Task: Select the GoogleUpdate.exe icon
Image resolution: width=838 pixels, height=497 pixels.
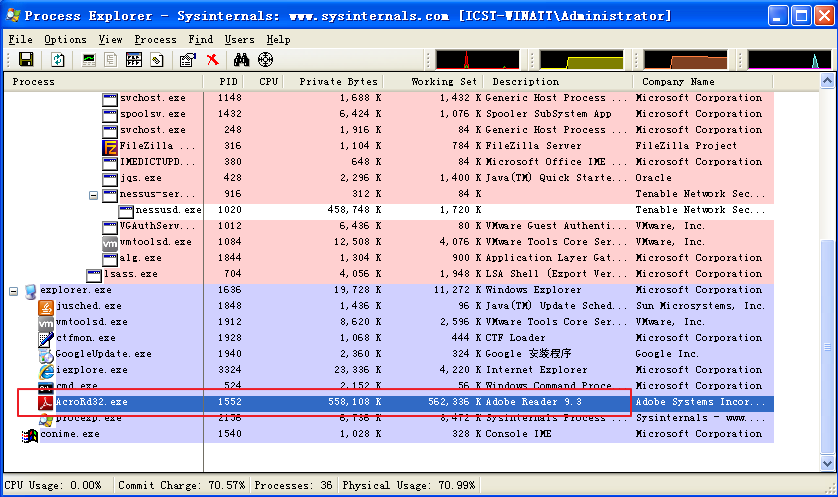Action: tap(46, 355)
